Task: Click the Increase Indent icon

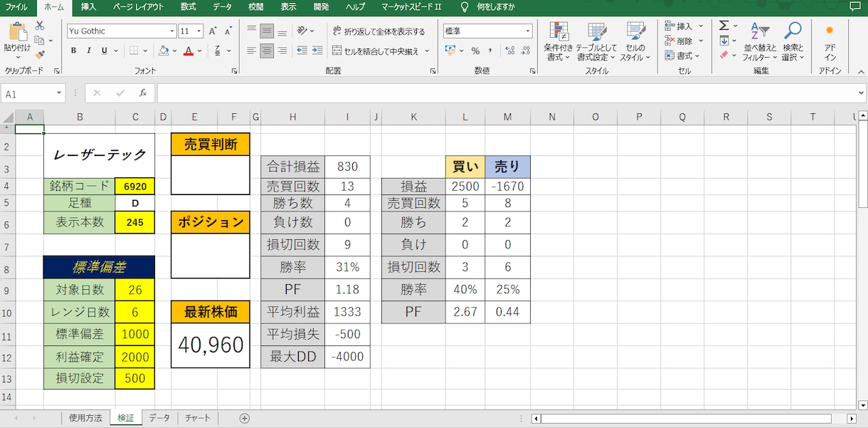Action: click(317, 51)
